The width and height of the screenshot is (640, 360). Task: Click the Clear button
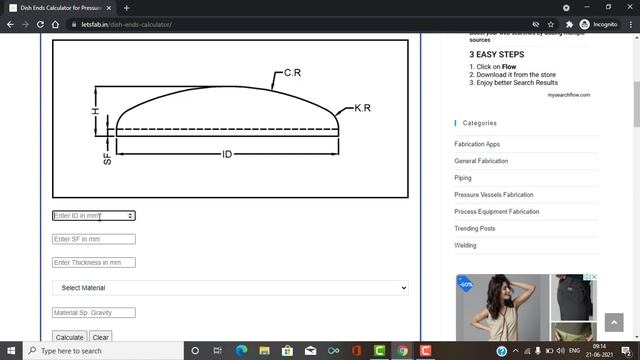pos(100,337)
